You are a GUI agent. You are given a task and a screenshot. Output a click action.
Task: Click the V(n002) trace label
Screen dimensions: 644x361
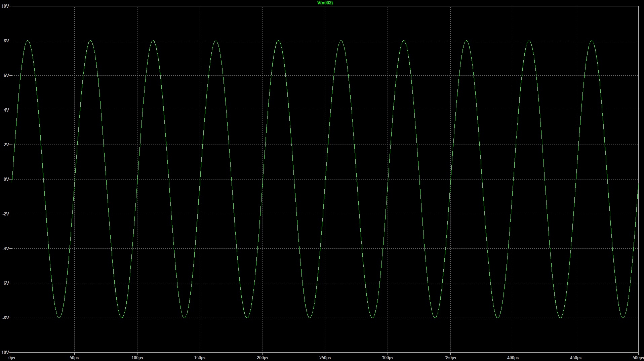pos(325,3)
